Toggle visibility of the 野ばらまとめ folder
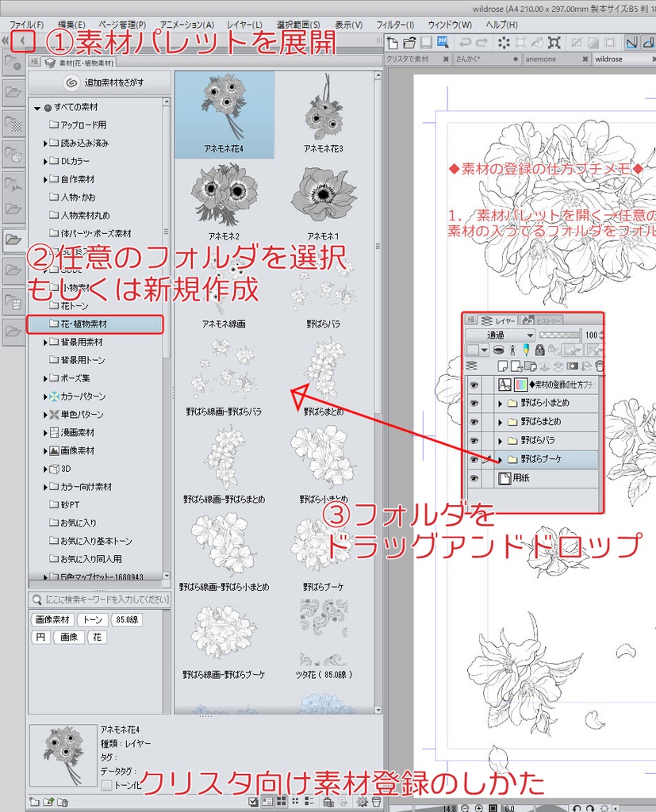Image resolution: width=656 pixels, height=812 pixels. 474,421
